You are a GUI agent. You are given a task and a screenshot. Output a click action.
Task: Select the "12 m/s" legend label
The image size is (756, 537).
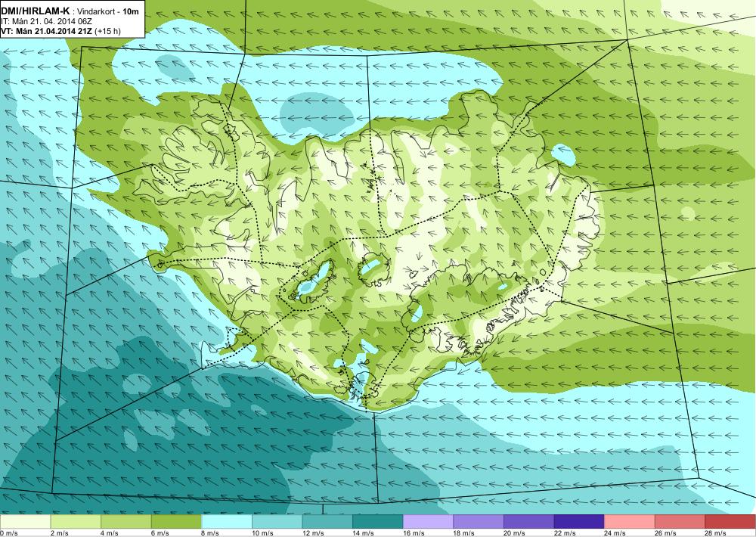[313, 533]
